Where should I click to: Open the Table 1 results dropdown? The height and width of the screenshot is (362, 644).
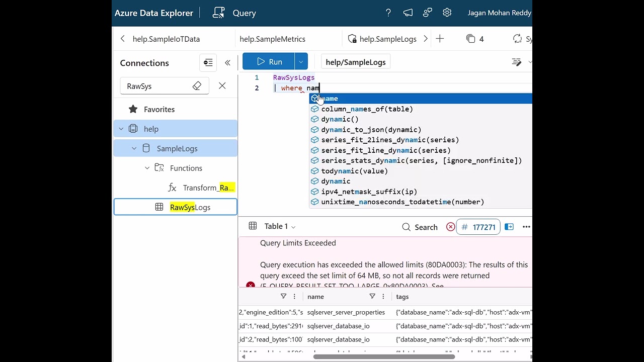pos(293,227)
